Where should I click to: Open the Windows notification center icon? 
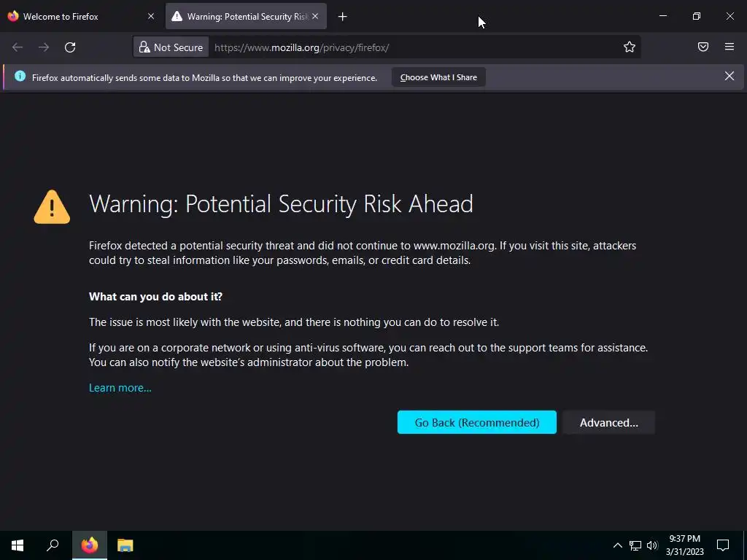[723, 545]
